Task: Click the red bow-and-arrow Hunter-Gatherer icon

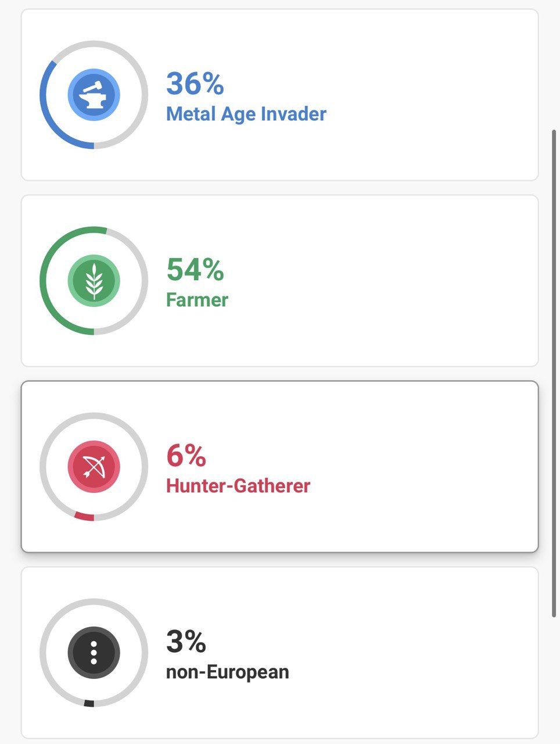Action: pos(94,467)
